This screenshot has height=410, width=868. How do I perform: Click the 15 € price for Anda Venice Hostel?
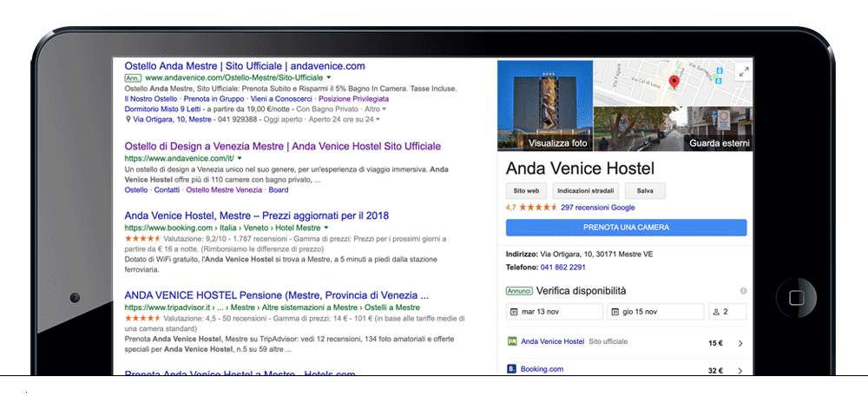click(x=716, y=343)
